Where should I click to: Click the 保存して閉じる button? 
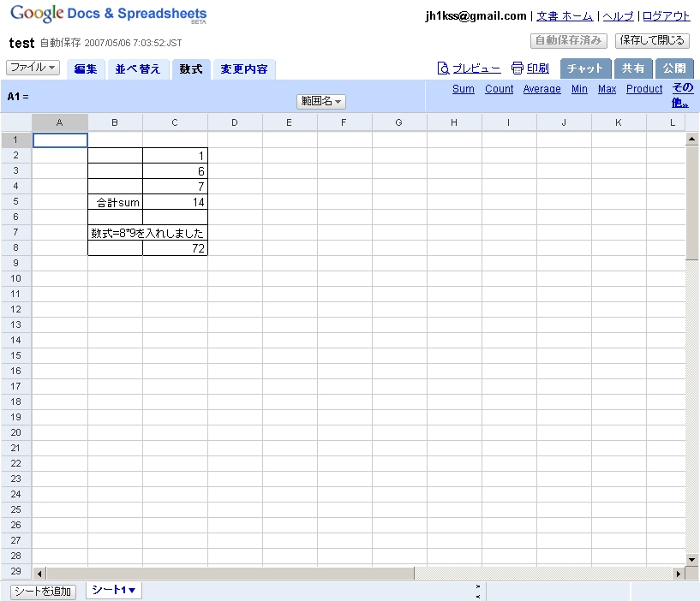[652, 40]
